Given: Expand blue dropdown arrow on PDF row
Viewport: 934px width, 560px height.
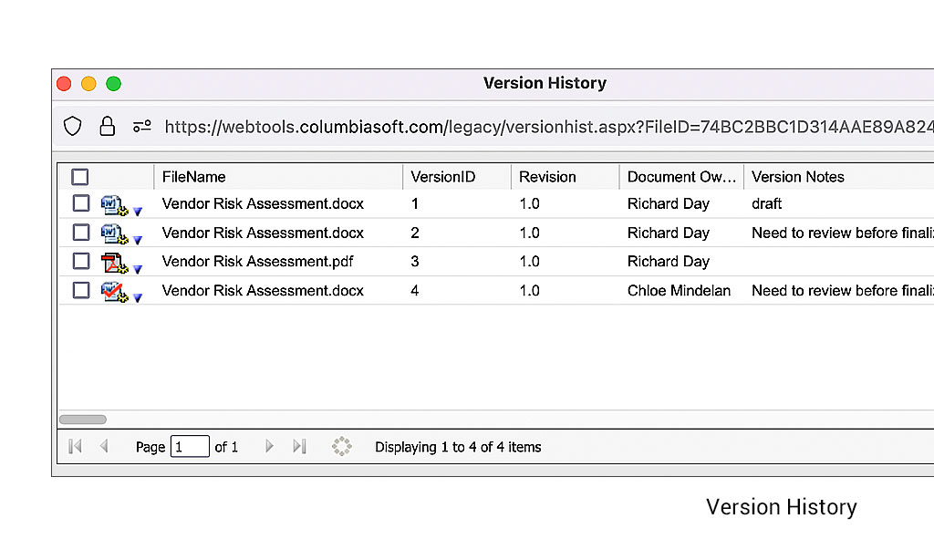Looking at the screenshot, I should tap(138, 269).
